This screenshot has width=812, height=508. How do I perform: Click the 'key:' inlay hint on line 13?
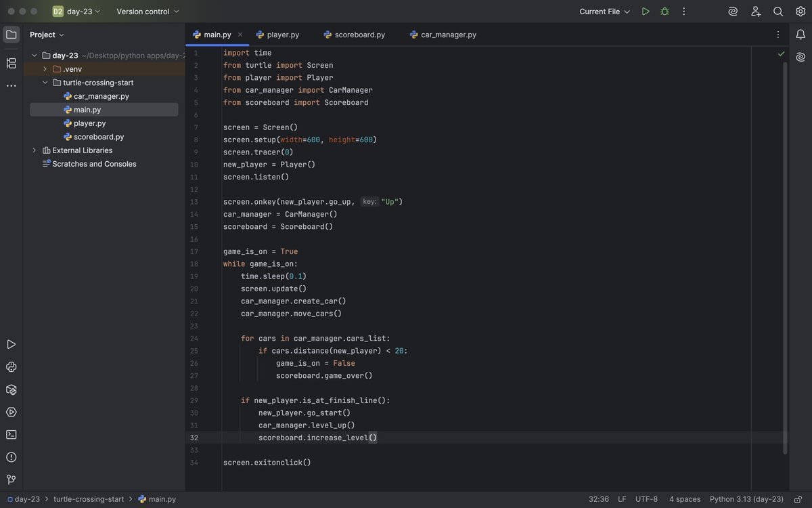pos(369,202)
